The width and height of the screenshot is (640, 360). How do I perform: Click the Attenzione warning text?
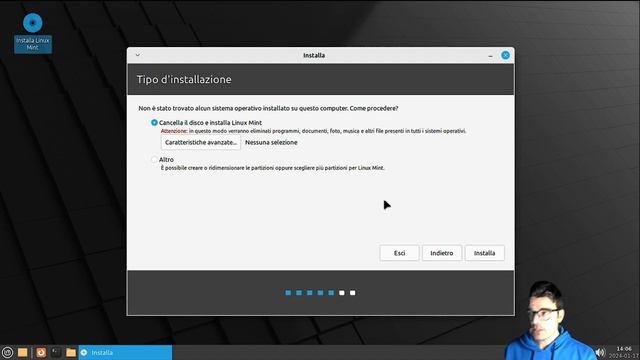click(x=313, y=131)
